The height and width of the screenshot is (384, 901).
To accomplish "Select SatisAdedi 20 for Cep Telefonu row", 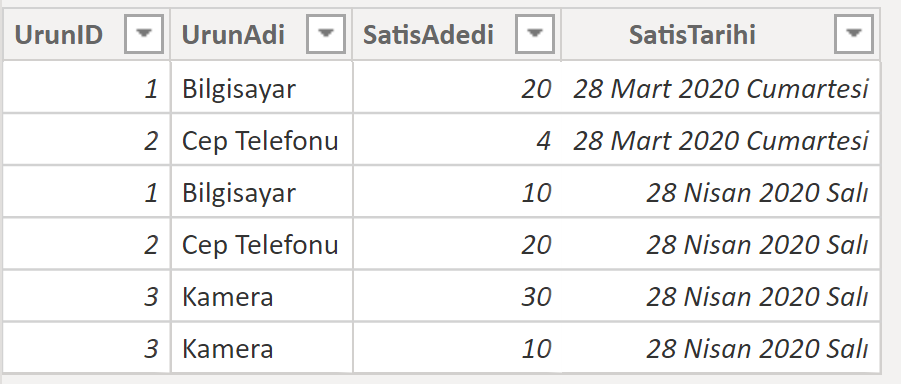I will [457, 244].
